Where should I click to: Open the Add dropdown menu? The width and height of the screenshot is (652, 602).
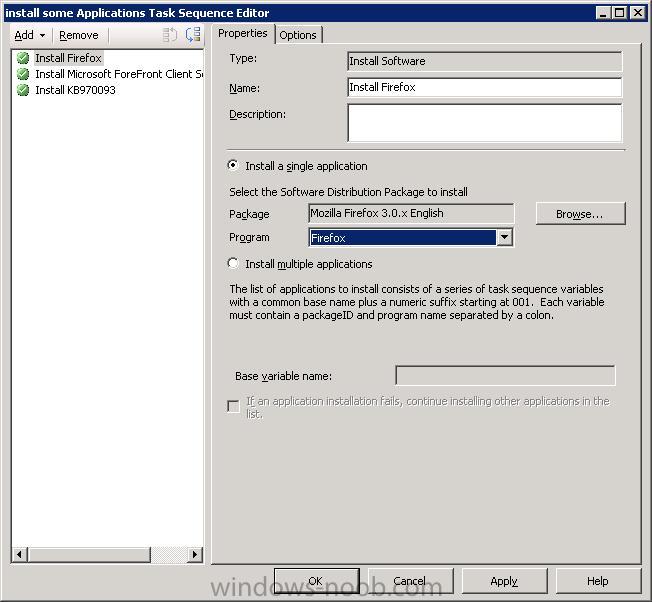tap(30, 35)
